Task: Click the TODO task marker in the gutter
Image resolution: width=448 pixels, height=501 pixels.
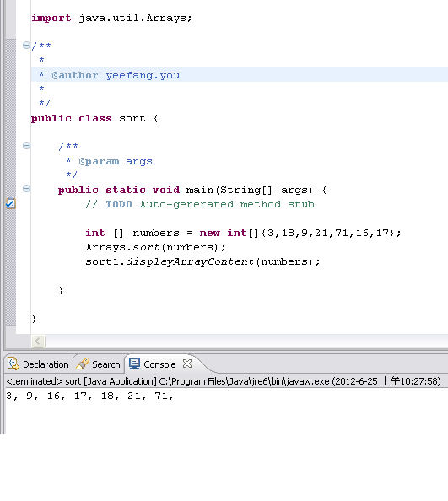Action: click(x=10, y=203)
